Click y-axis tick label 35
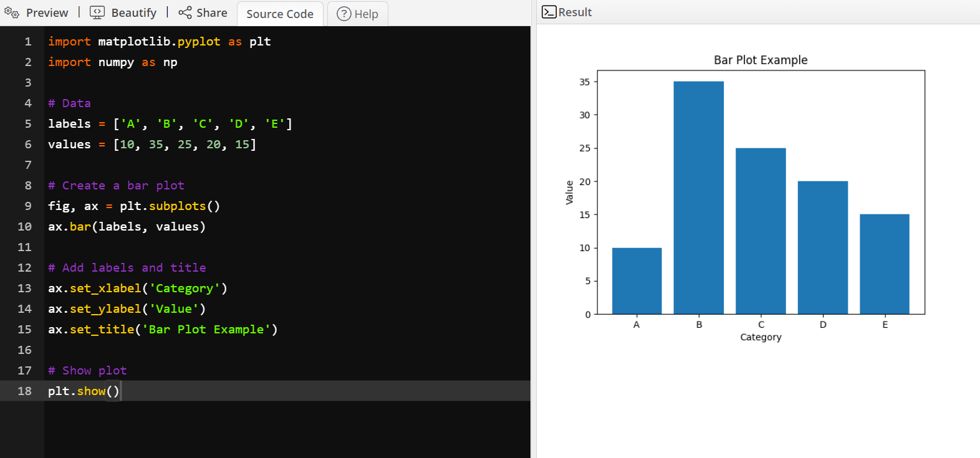The height and width of the screenshot is (458, 980). point(584,82)
